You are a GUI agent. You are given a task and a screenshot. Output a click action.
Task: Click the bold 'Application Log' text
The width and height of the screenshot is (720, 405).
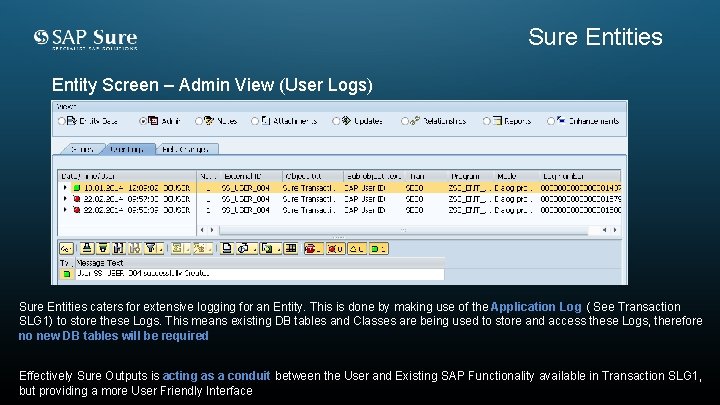coord(536,307)
